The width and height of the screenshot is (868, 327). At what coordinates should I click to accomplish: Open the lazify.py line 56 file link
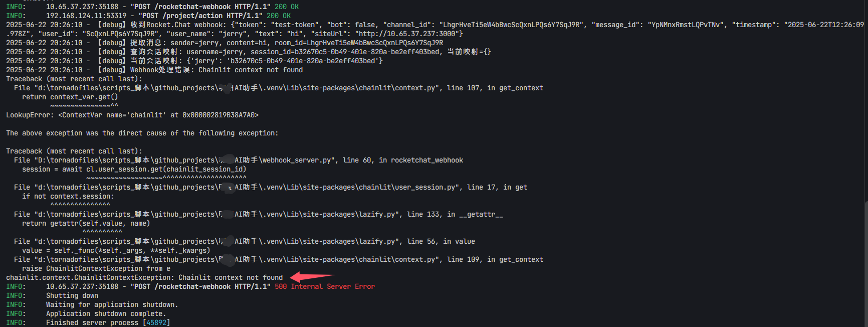(216, 241)
